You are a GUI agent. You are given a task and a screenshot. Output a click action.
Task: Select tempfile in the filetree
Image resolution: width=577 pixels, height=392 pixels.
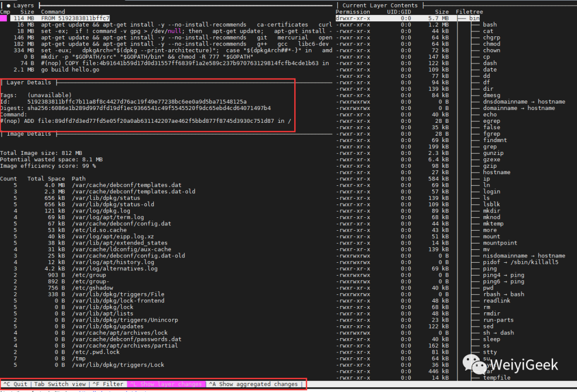497,378
